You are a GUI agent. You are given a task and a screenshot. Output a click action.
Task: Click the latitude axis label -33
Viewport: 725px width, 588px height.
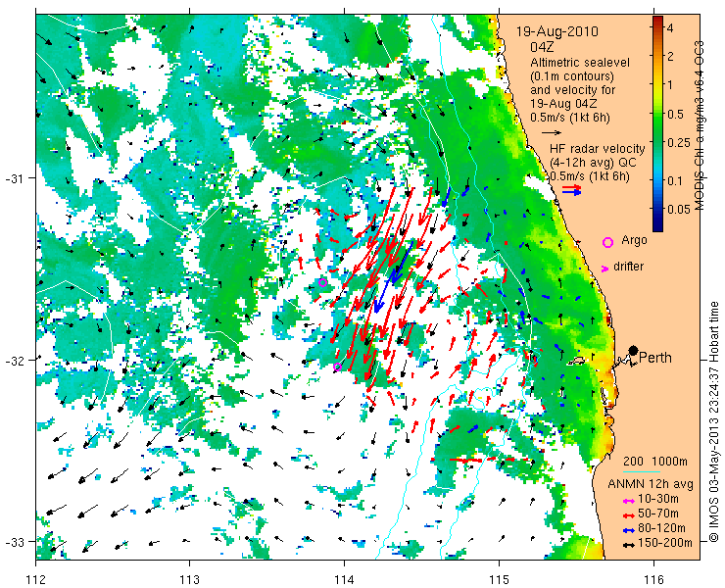[17, 541]
